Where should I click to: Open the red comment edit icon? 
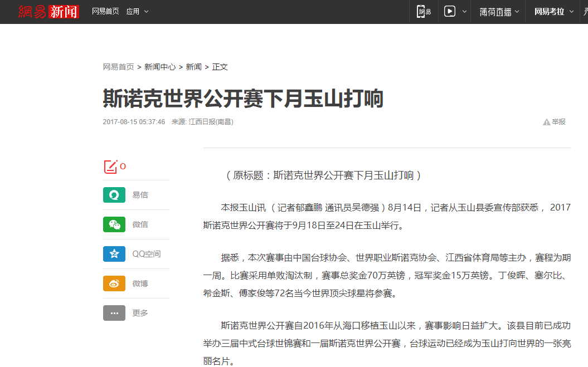tap(110, 167)
